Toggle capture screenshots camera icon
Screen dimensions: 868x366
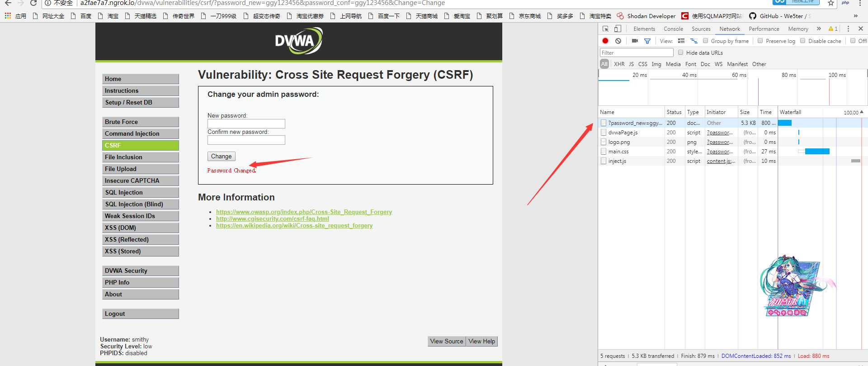pyautogui.click(x=635, y=41)
